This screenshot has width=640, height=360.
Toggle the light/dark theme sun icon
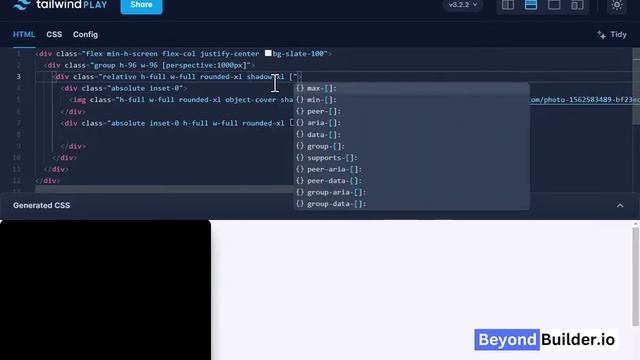(x=617, y=5)
